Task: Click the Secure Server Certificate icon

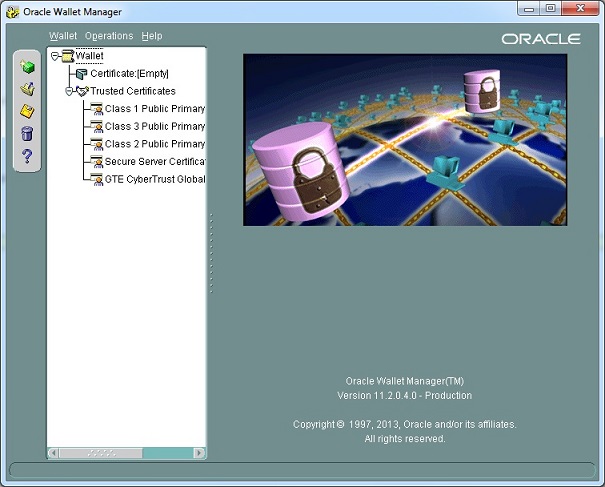Action: pos(96,161)
